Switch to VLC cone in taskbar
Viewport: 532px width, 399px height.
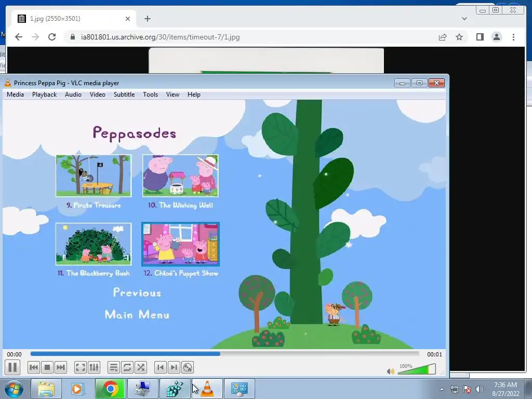207,389
